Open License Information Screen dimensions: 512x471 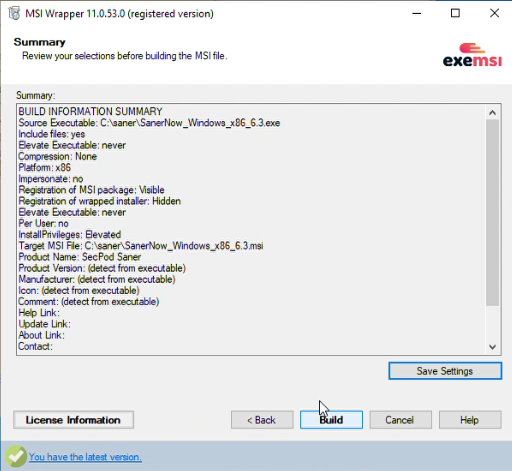click(73, 420)
